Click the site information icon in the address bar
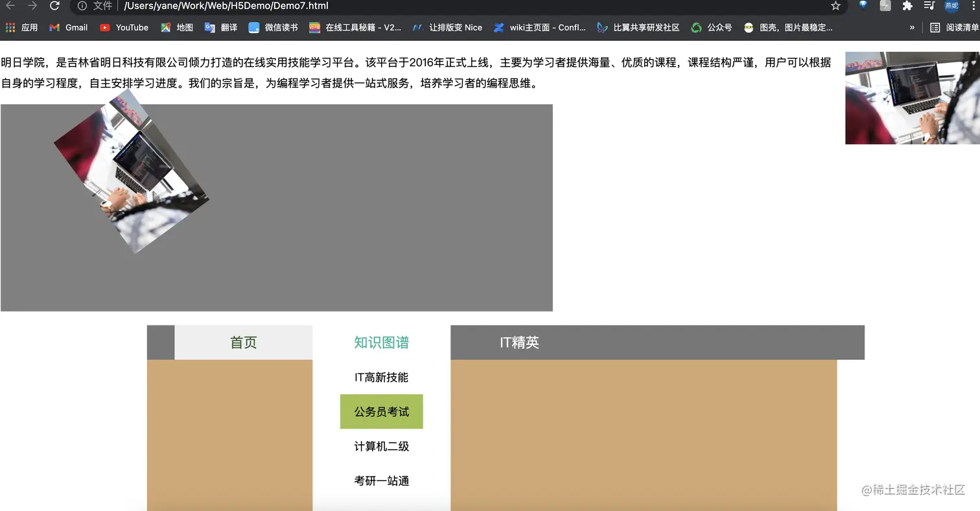This screenshot has width=980, height=511. click(x=82, y=6)
